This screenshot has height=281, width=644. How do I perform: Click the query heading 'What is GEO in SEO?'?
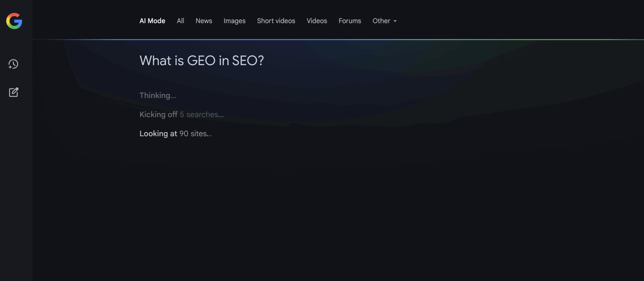202,61
